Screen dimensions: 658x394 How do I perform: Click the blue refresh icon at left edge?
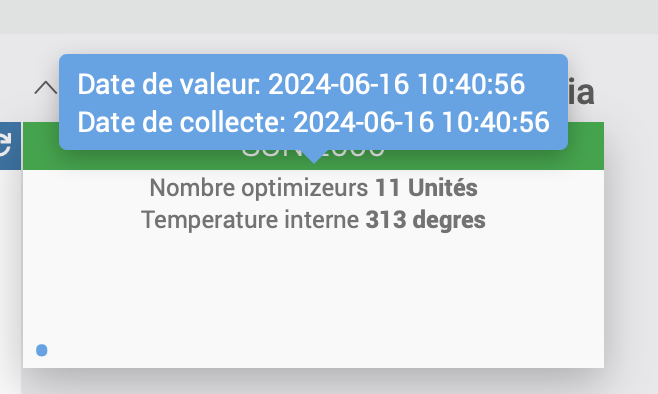[10, 146]
